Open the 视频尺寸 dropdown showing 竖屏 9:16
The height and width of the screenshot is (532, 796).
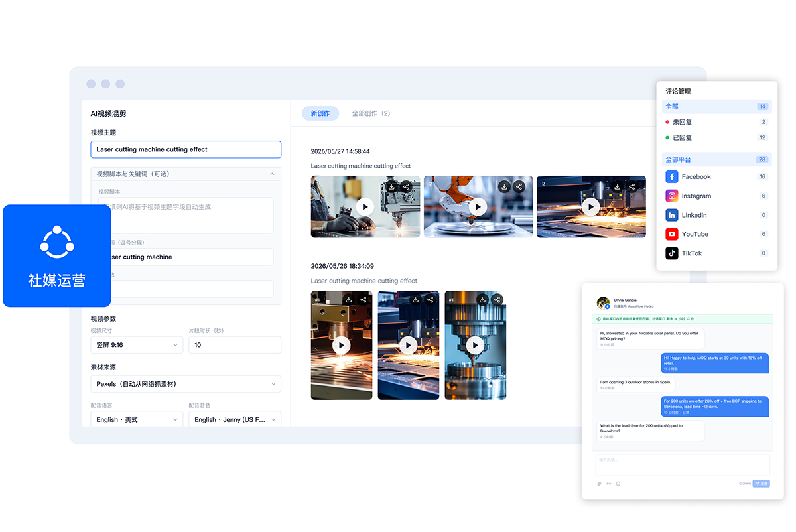click(x=137, y=345)
